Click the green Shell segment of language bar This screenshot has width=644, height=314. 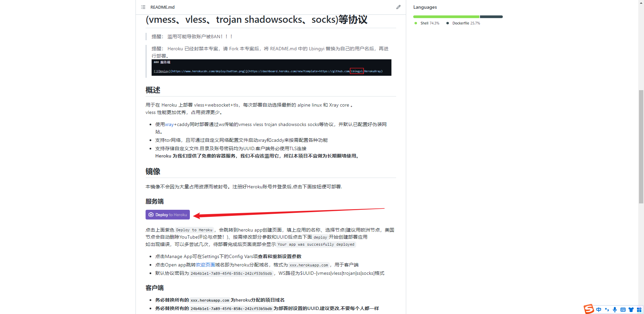pyautogui.click(x=446, y=17)
